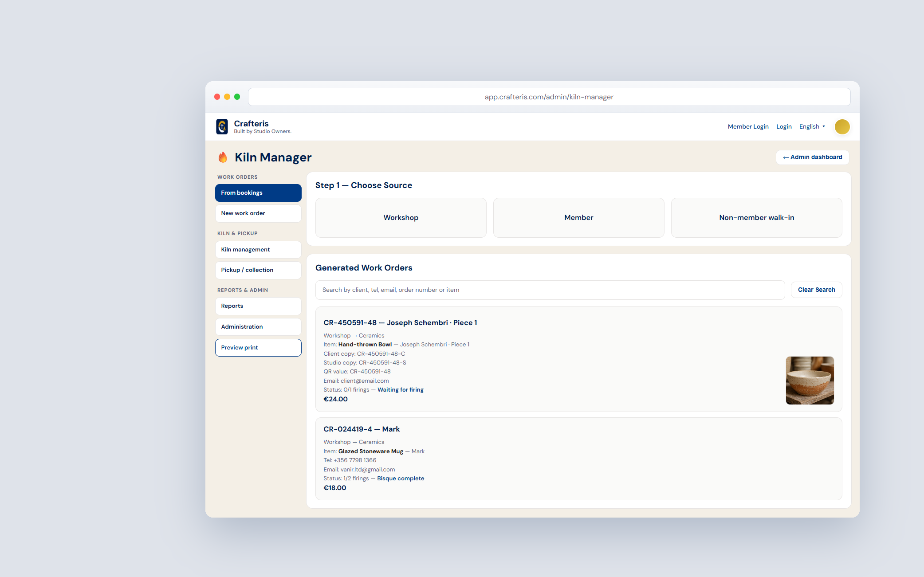The height and width of the screenshot is (577, 924).
Task: Open Pickup / collection page
Action: tap(258, 270)
